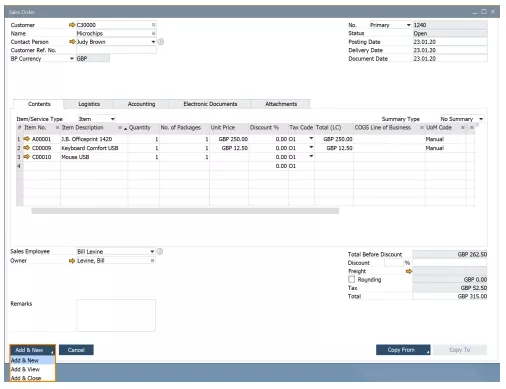Viewport: 506px width, 389px height.
Task: Click the orange link arrow next to Customer C30000
Action: point(72,25)
